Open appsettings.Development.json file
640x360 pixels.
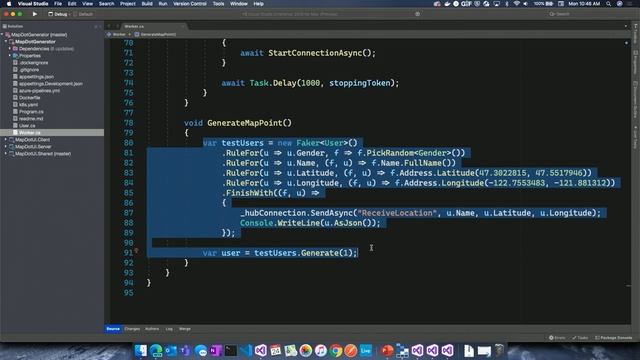coord(51,84)
